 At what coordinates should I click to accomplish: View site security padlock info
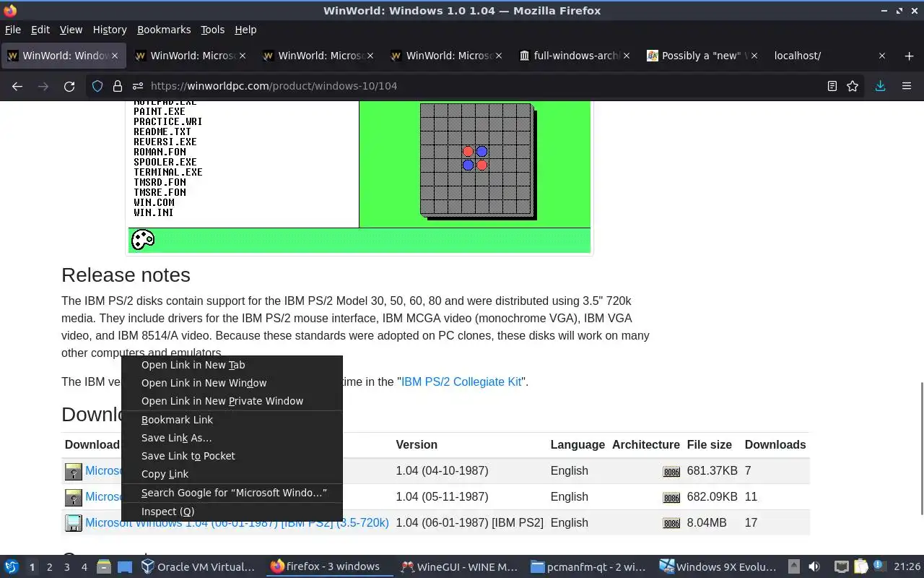118,86
